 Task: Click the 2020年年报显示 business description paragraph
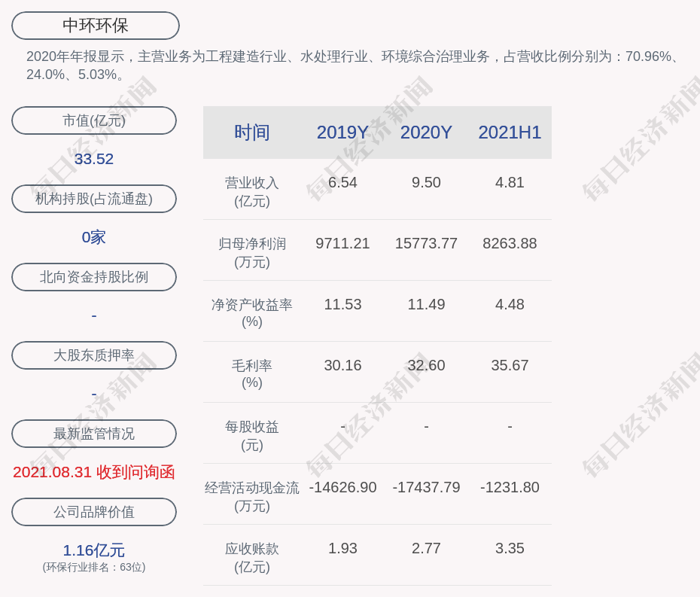353,65
